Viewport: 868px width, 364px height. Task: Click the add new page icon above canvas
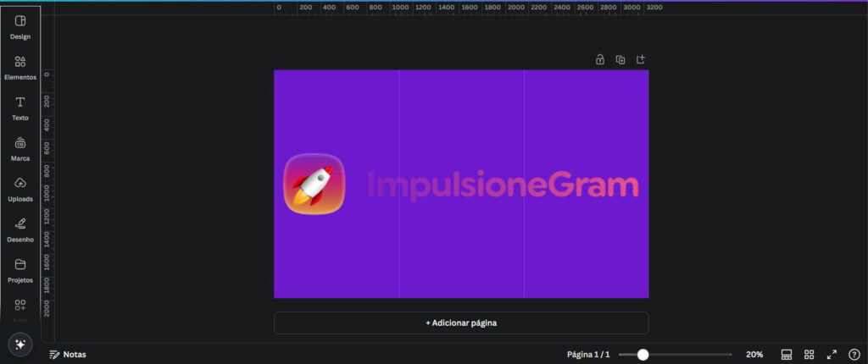click(x=641, y=59)
